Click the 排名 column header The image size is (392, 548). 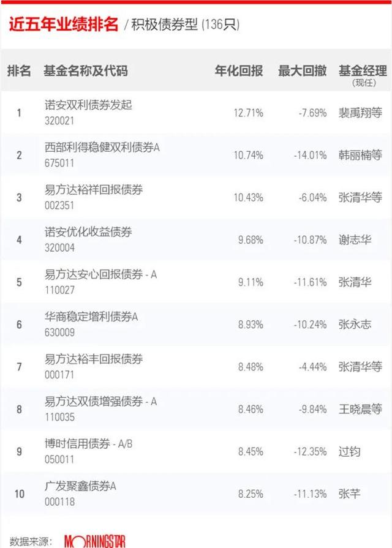pos(19,70)
